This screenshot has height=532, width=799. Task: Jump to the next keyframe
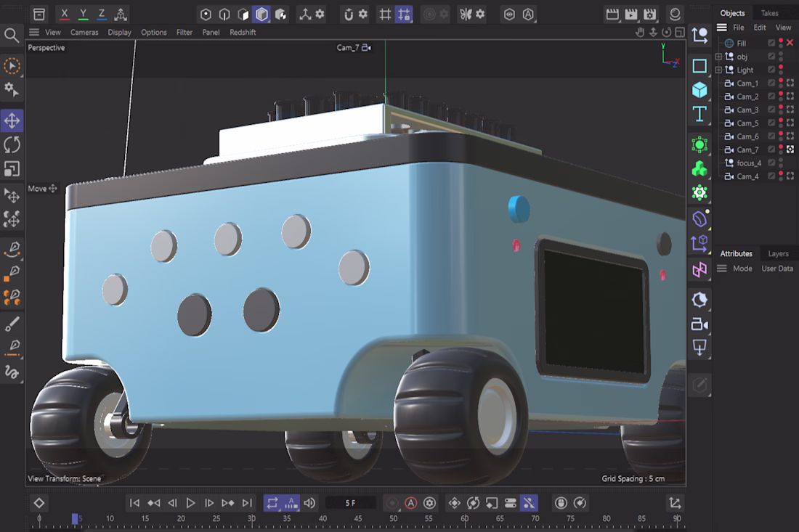pos(228,503)
